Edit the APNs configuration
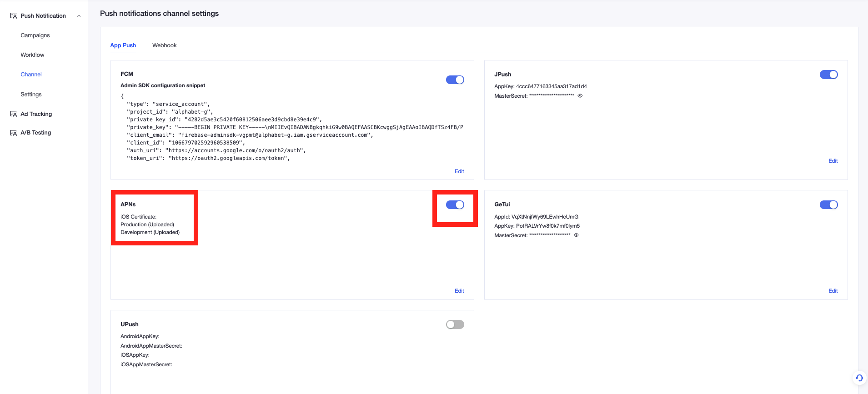 pyautogui.click(x=459, y=291)
